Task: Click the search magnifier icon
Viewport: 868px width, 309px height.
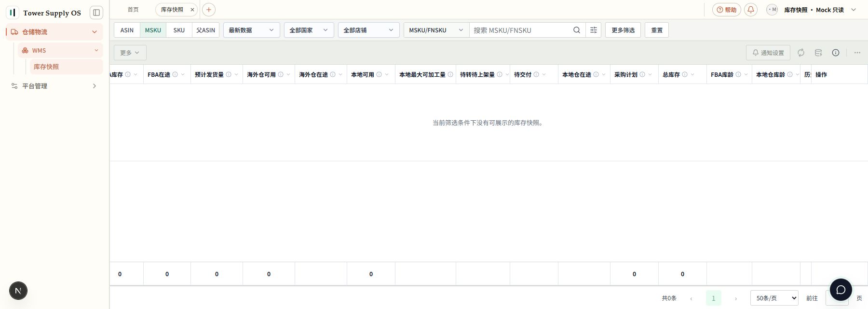Action: pyautogui.click(x=577, y=30)
